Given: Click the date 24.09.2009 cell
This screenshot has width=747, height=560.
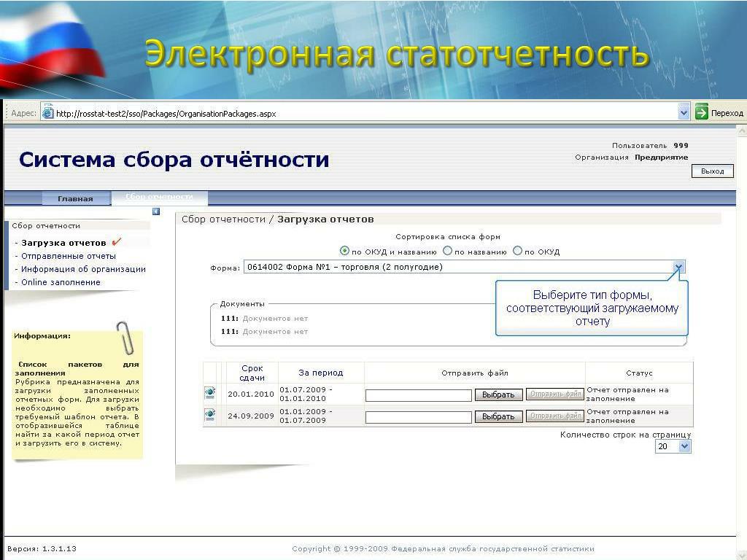Looking at the screenshot, I should [251, 416].
